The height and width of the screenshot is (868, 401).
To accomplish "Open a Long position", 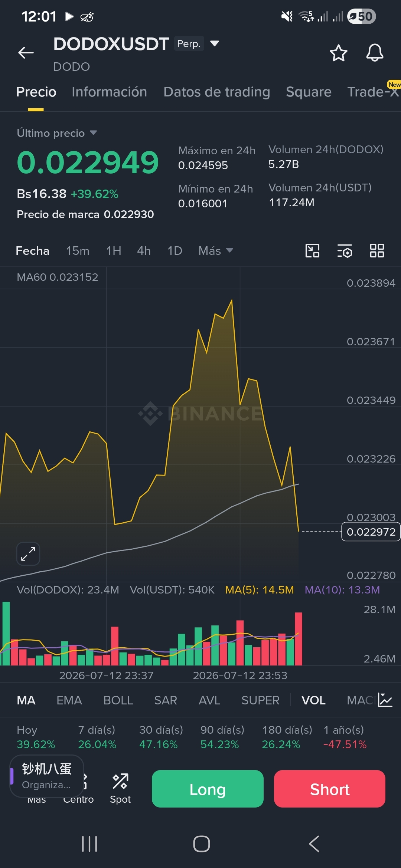I will click(208, 789).
